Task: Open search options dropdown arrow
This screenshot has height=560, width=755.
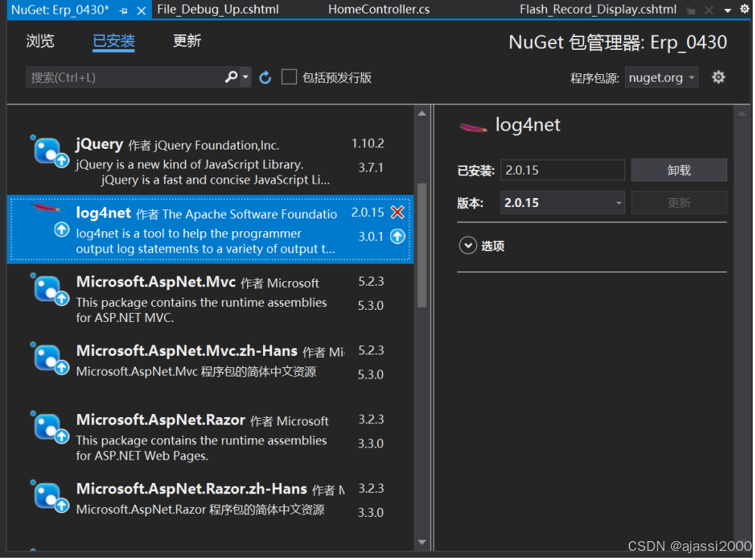Action: 246,77
